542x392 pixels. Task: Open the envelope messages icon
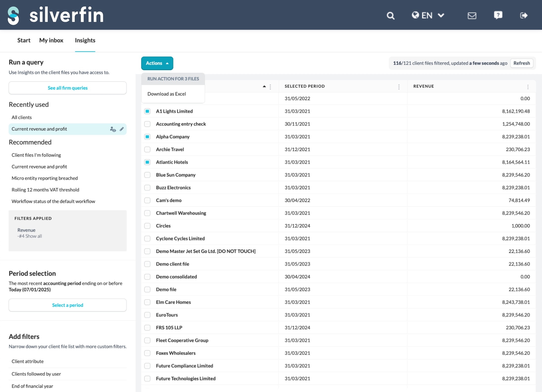[x=472, y=16]
